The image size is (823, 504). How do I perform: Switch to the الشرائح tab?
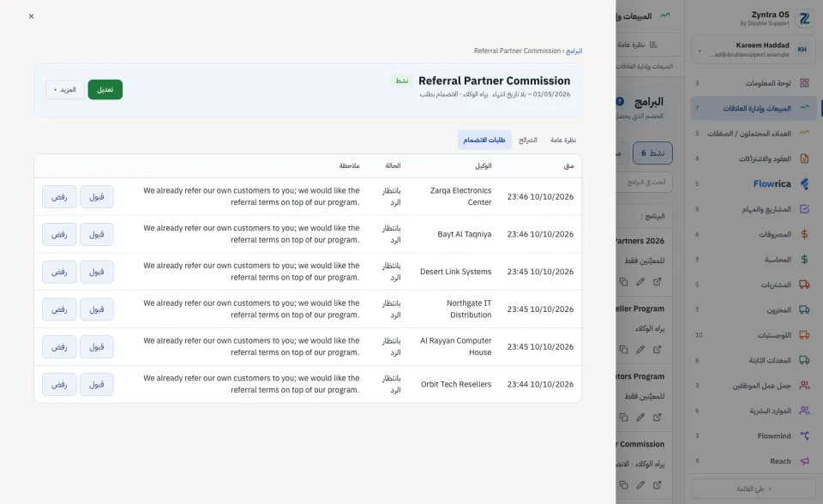(x=528, y=141)
